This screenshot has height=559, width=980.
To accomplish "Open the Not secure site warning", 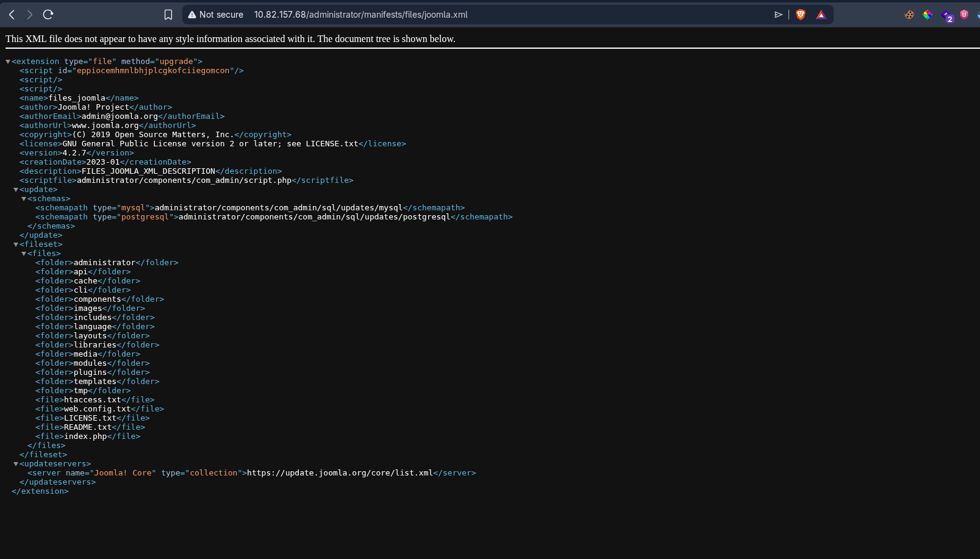I will click(x=215, y=15).
